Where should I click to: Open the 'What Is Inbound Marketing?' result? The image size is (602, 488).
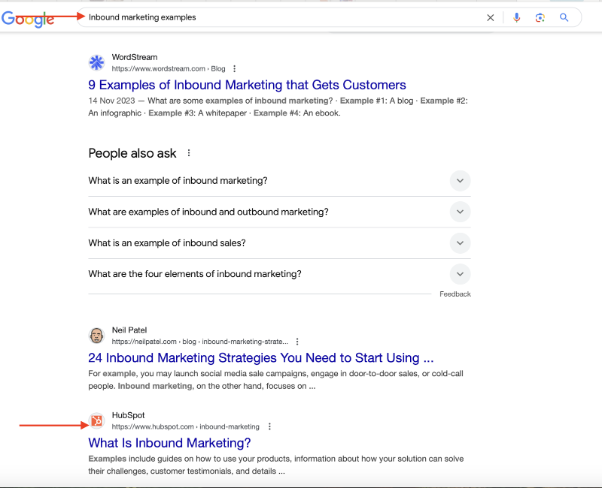click(169, 443)
